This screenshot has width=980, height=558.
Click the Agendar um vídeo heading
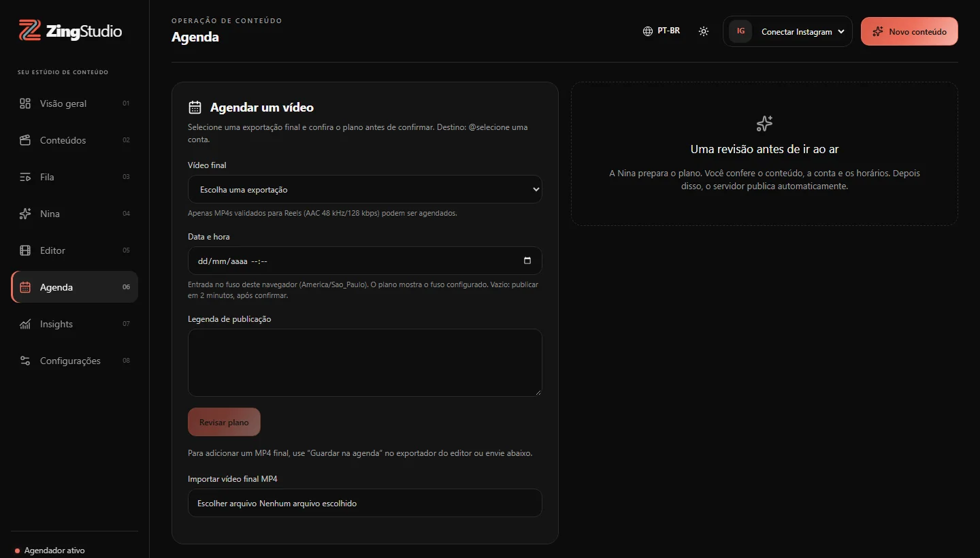262,108
